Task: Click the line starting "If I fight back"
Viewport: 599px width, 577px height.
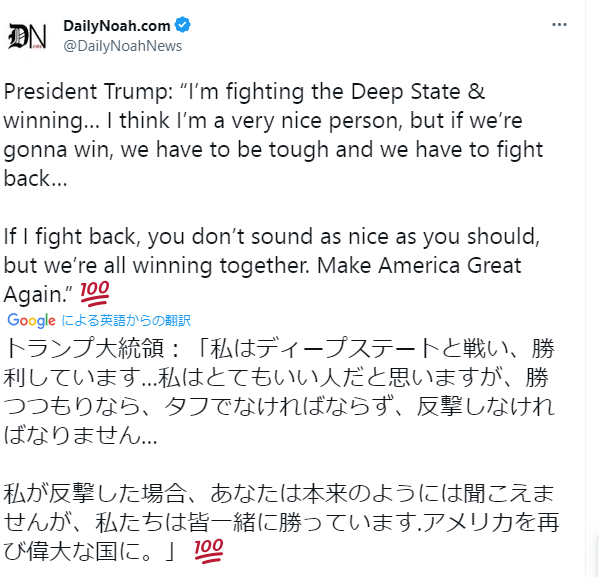Action: [272, 237]
